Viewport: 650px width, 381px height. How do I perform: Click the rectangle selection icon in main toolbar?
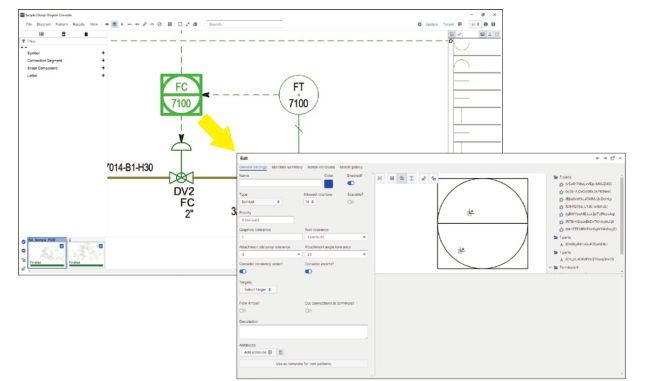180,24
